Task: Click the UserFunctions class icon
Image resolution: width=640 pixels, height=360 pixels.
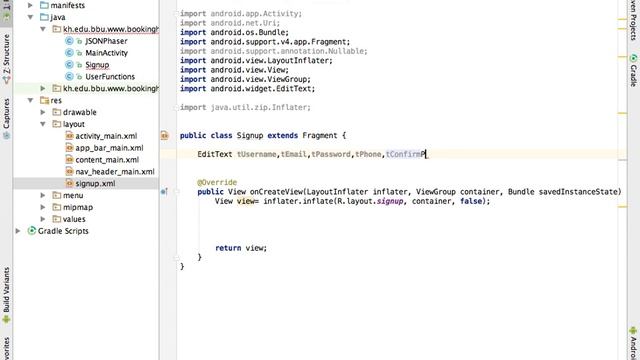Action: coord(69,76)
